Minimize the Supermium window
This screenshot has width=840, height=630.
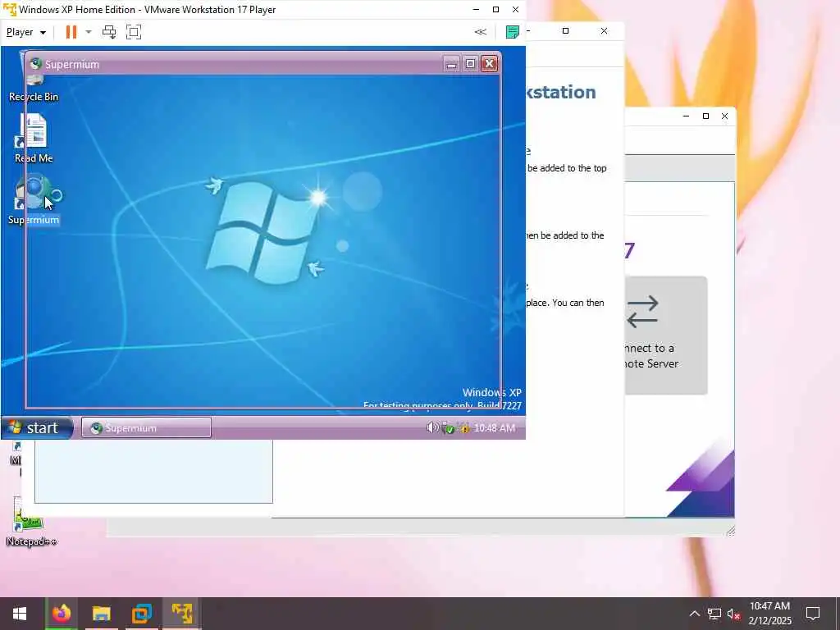[x=452, y=64]
